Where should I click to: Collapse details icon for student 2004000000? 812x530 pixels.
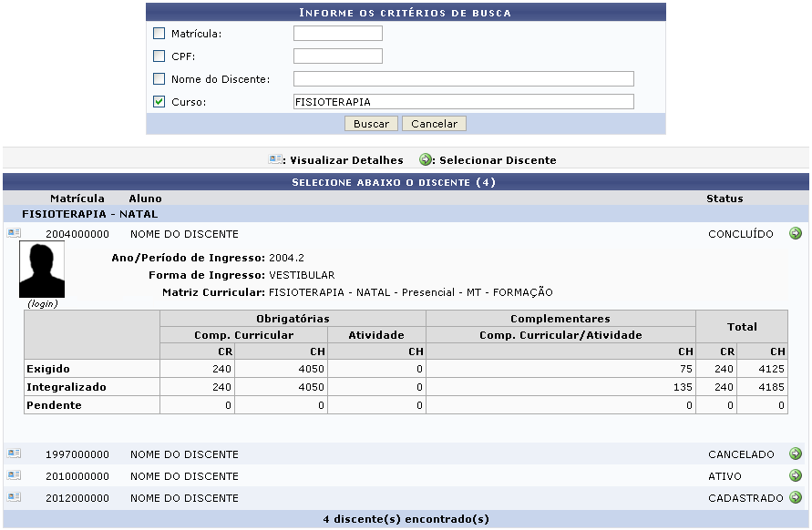coord(14,234)
